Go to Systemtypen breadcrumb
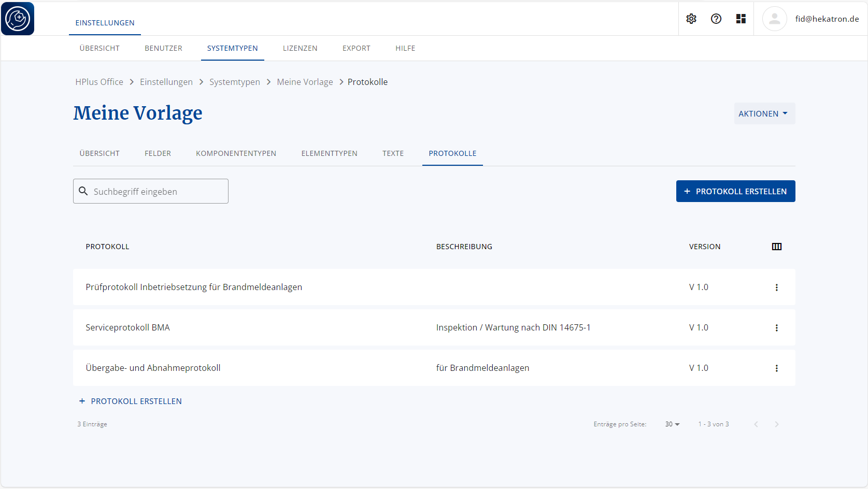 click(235, 82)
